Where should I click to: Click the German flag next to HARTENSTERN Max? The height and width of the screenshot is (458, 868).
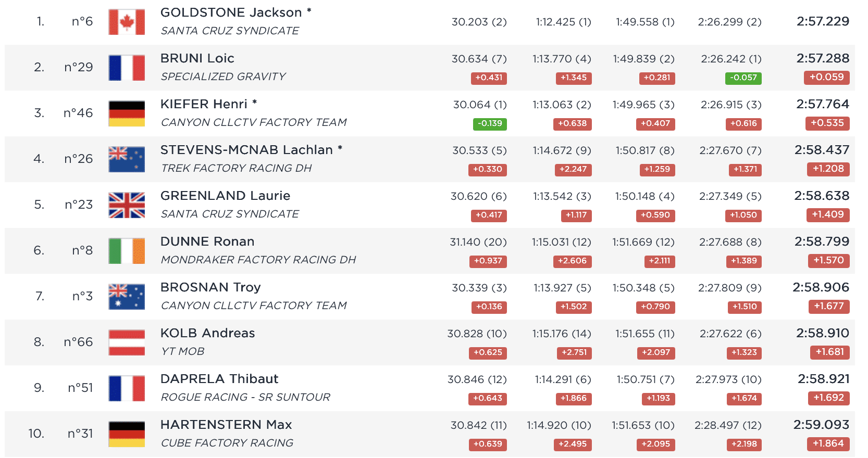pos(127,434)
